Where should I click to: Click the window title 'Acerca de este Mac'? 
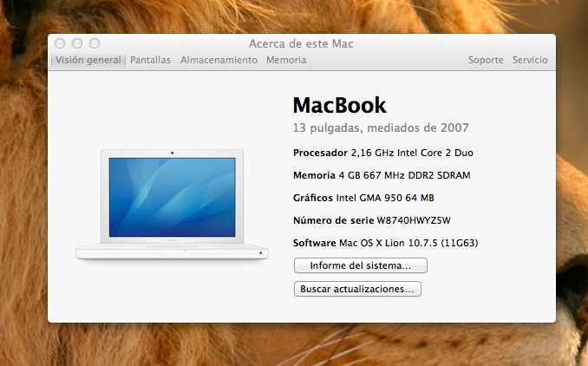click(301, 44)
